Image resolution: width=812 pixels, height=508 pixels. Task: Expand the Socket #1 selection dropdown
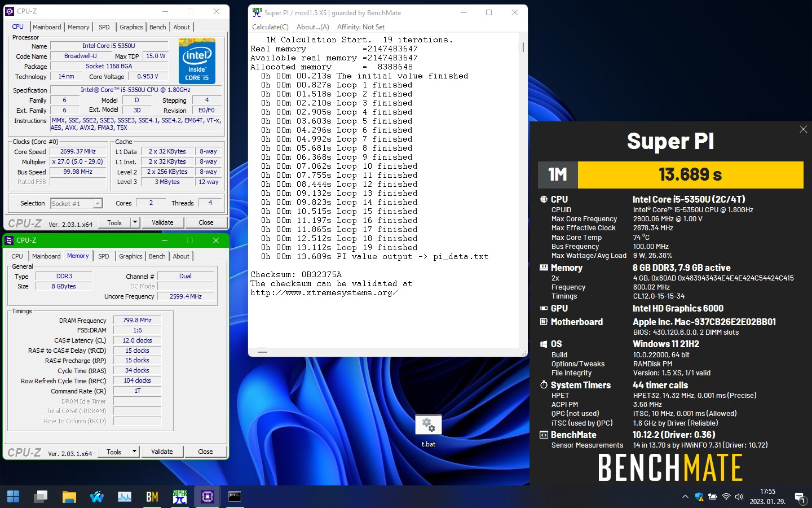pos(98,204)
